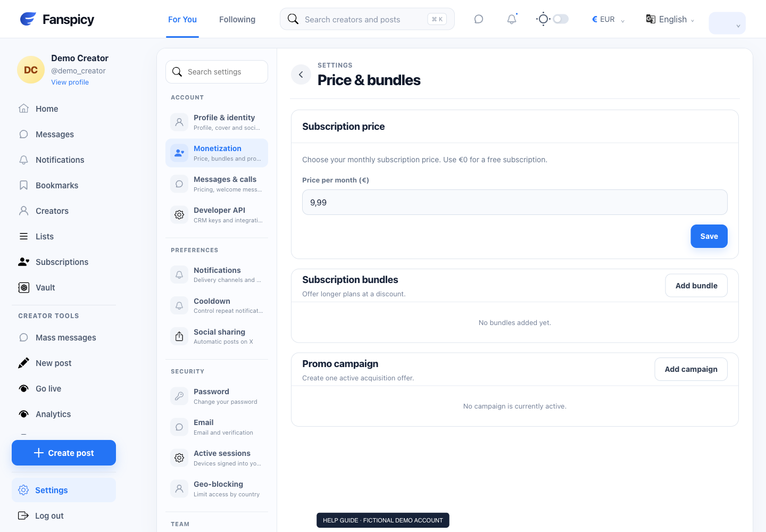The height and width of the screenshot is (532, 766).
Task: Open the EUR currency dropdown
Action: [x=608, y=19]
